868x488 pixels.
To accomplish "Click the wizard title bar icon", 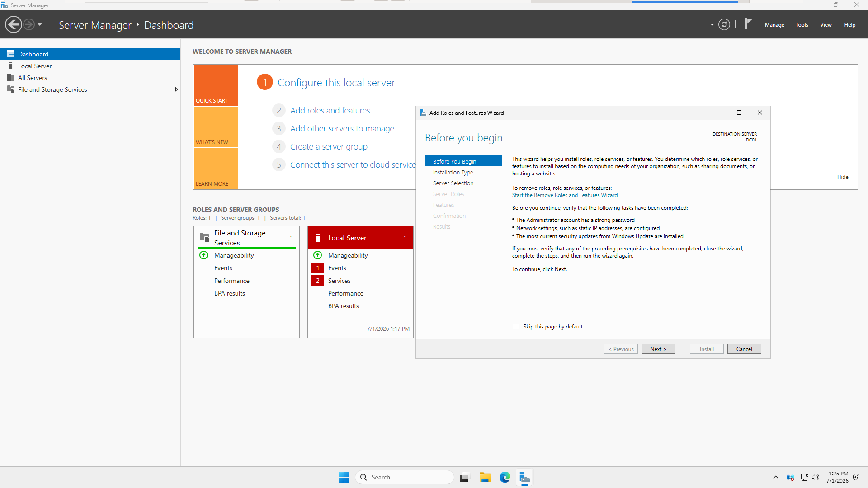I will [x=423, y=113].
